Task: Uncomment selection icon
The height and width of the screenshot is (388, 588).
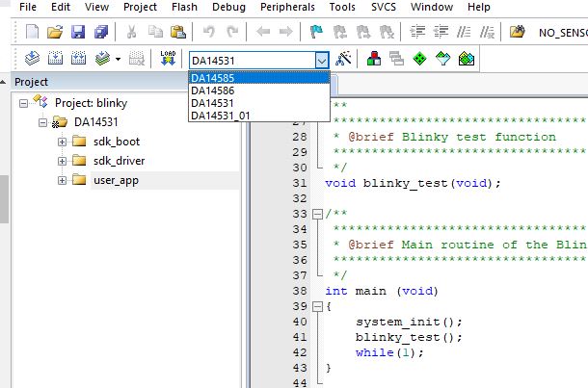Action: pos(487,32)
